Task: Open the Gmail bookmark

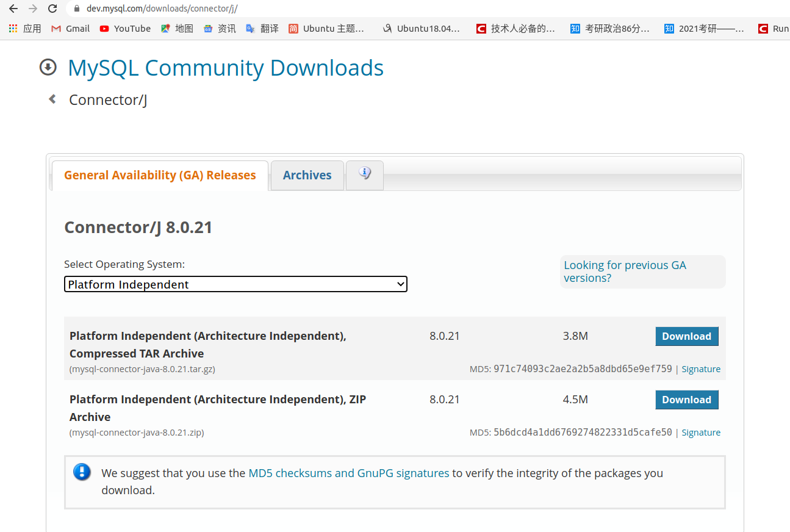Action: (x=71, y=29)
